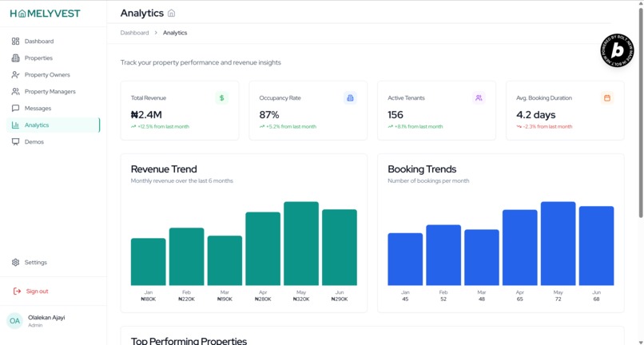Screen dimensions: 644x345
Task: Click the March bookings bar with 48
Action: point(482,257)
